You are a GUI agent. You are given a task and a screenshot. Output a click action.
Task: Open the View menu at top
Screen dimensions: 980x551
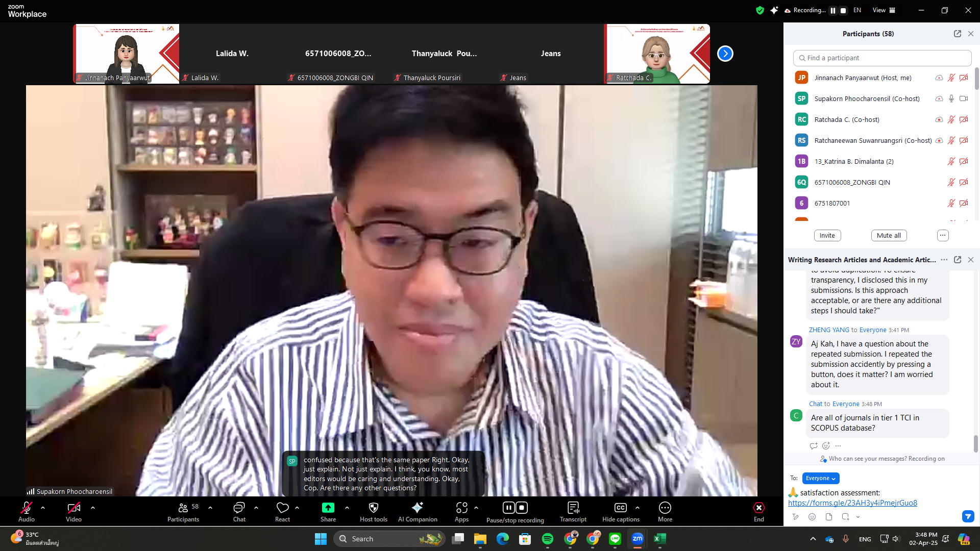883,10
